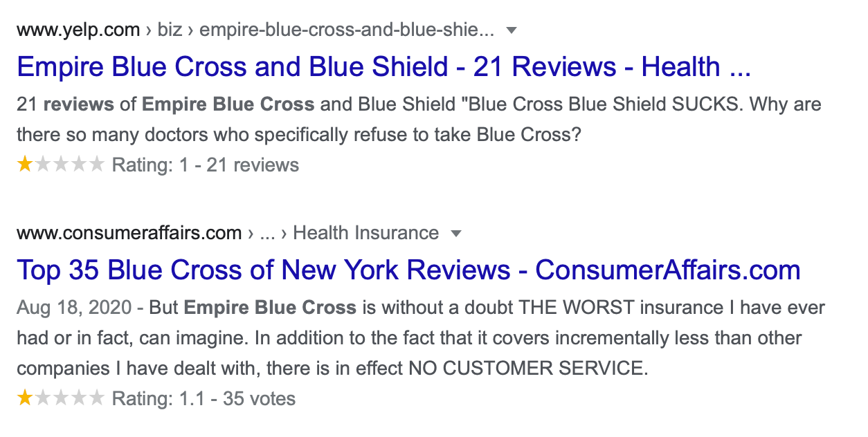Select the 'biz' breadcrumb in Yelp result
The image size is (868, 437).
click(169, 30)
